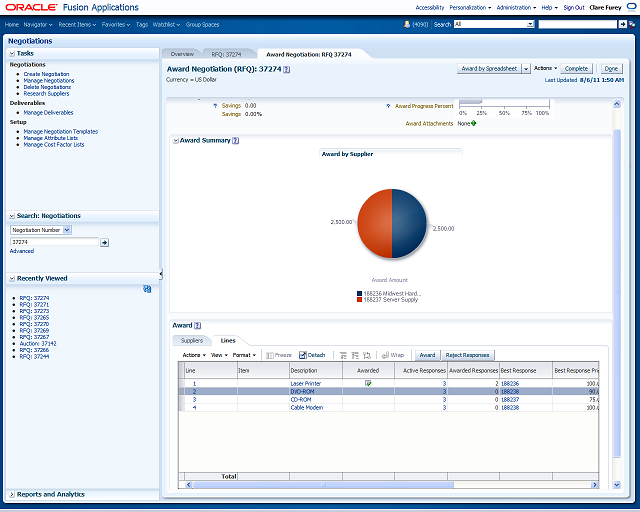Click the blue slice of the supplier pie chart
Screen dimensions: 640x512
[x=409, y=223]
